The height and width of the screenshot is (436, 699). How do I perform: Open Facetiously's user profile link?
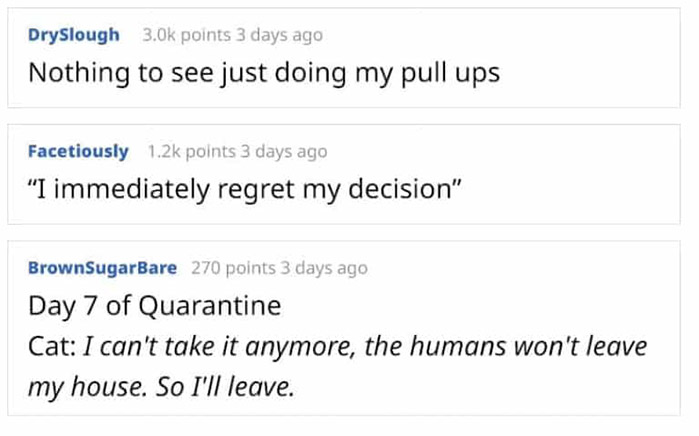(78, 152)
